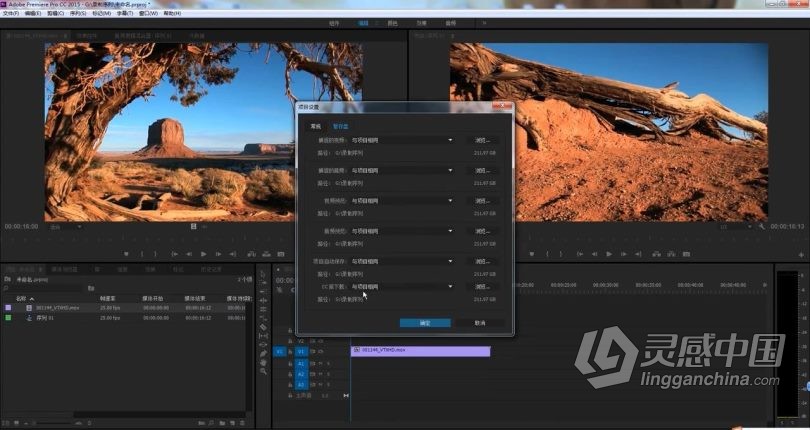Click the Extract button in Program monitor
The width and height of the screenshot is (810, 430).
tap(671, 254)
